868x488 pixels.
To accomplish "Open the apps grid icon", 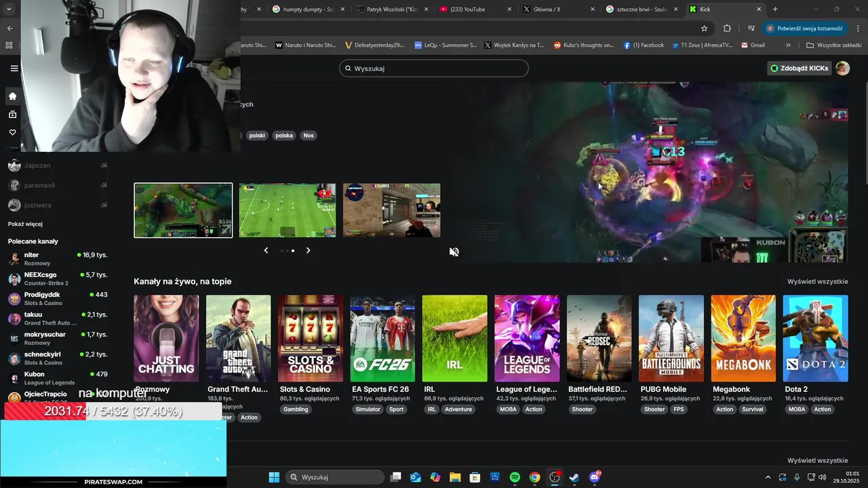I will point(9,45).
